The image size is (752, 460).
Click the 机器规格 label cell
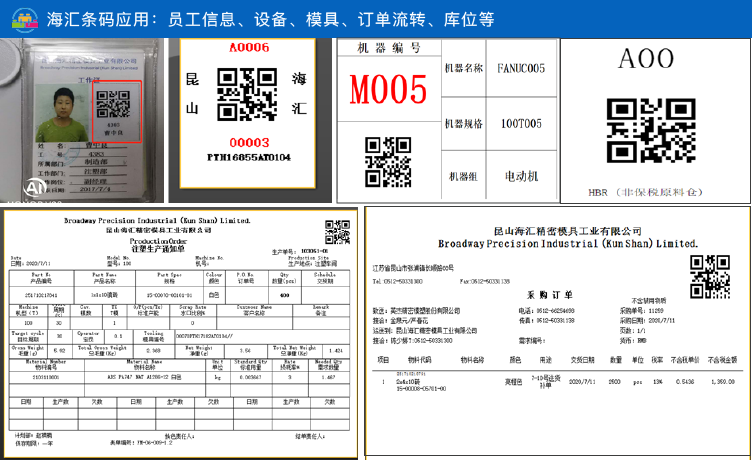point(463,124)
